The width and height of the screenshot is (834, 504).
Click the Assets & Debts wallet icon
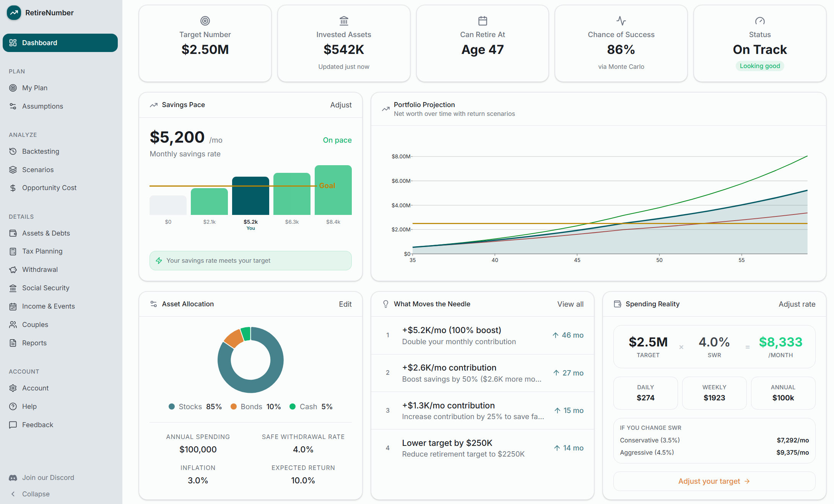pos(13,233)
